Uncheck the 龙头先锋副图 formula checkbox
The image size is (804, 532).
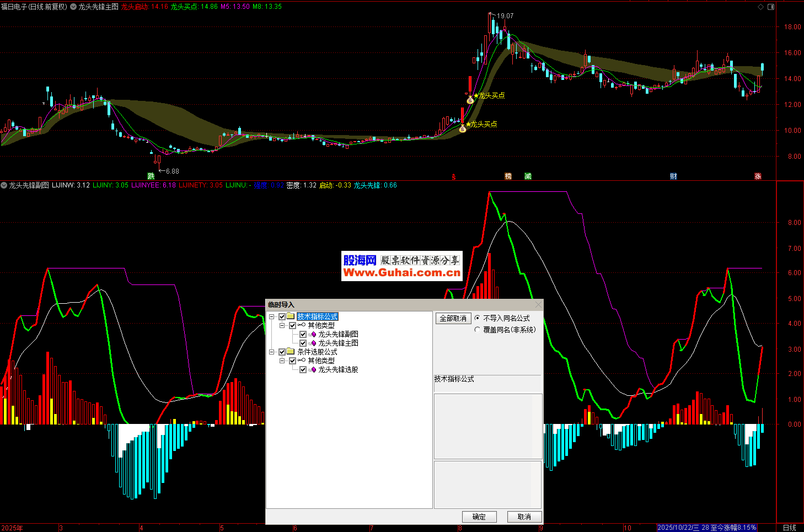click(x=303, y=334)
